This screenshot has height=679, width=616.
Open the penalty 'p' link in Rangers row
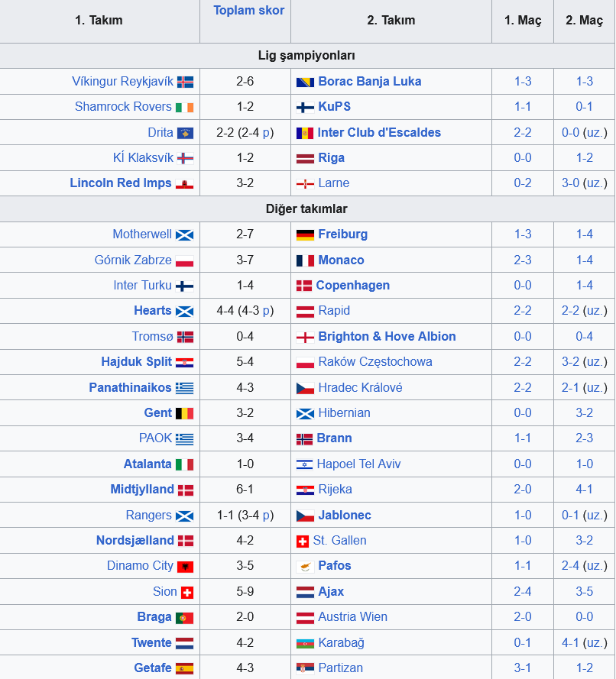(x=267, y=516)
